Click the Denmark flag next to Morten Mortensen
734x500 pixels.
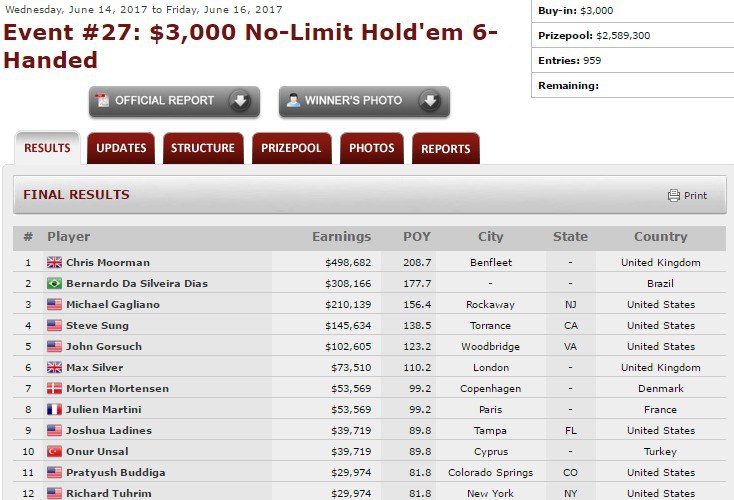[x=54, y=389]
